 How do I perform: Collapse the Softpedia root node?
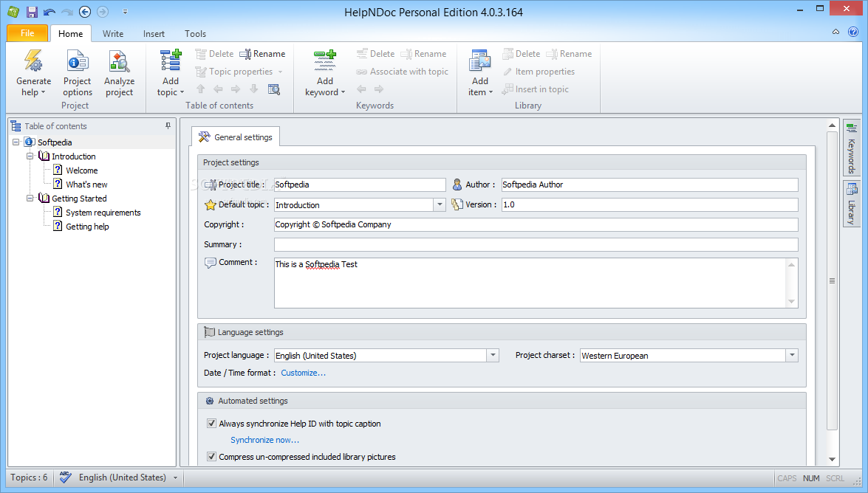click(x=16, y=142)
